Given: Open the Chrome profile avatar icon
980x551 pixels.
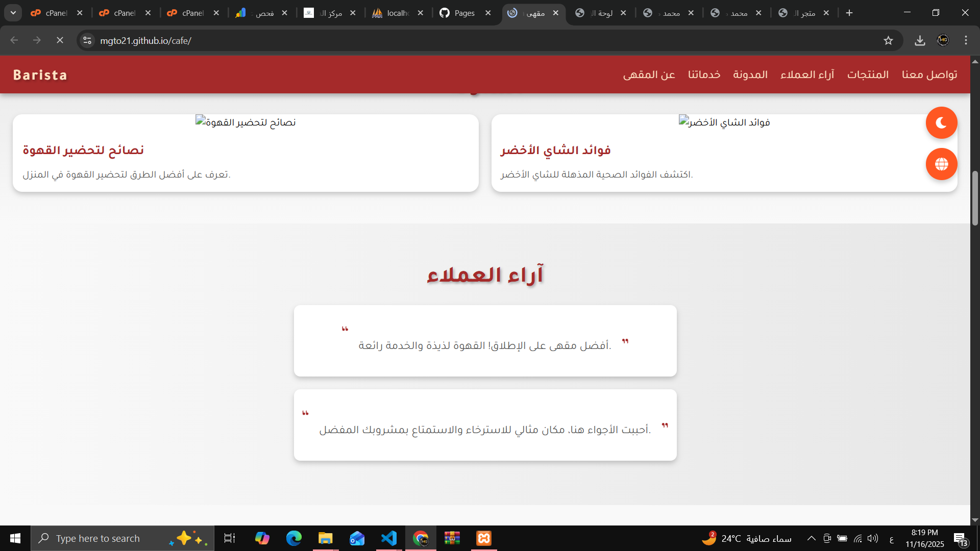Looking at the screenshot, I should point(943,40).
